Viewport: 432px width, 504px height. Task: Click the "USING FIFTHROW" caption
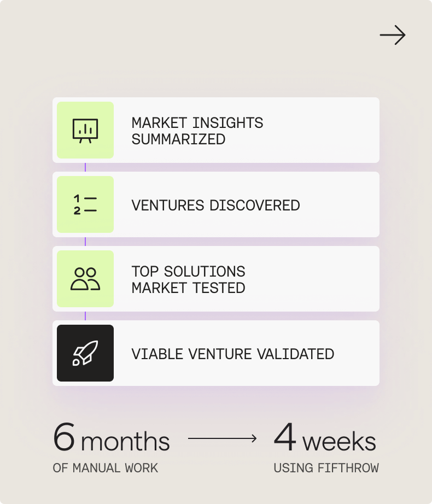[x=326, y=468]
